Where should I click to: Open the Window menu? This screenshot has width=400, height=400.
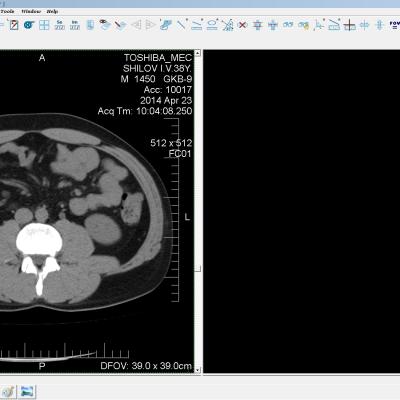[31, 11]
